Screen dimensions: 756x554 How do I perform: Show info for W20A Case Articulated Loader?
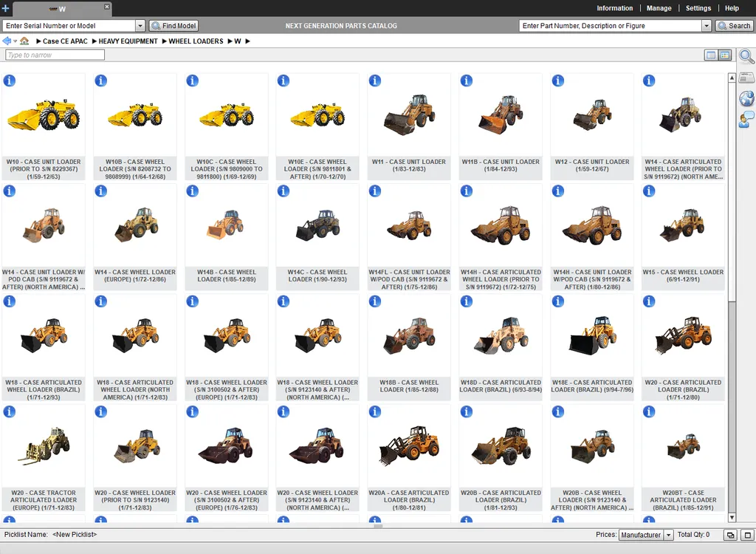(375, 411)
